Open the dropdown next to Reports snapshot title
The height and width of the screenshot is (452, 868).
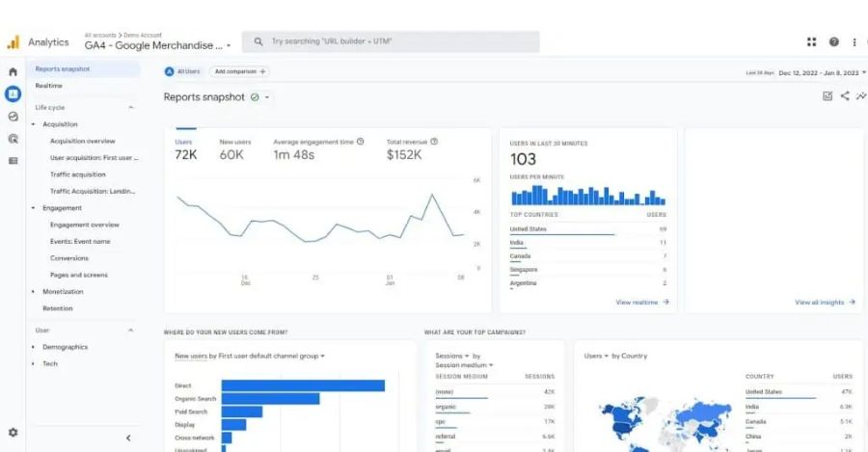click(267, 97)
